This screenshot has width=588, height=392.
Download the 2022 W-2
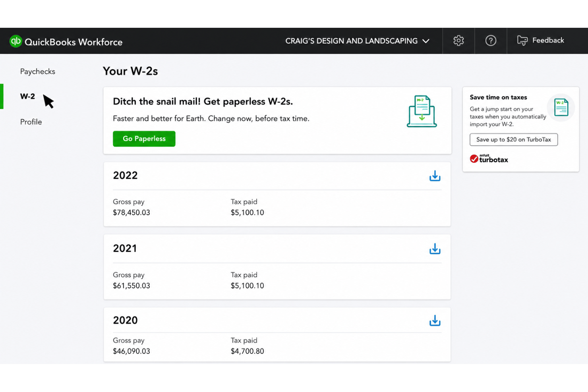coord(435,176)
